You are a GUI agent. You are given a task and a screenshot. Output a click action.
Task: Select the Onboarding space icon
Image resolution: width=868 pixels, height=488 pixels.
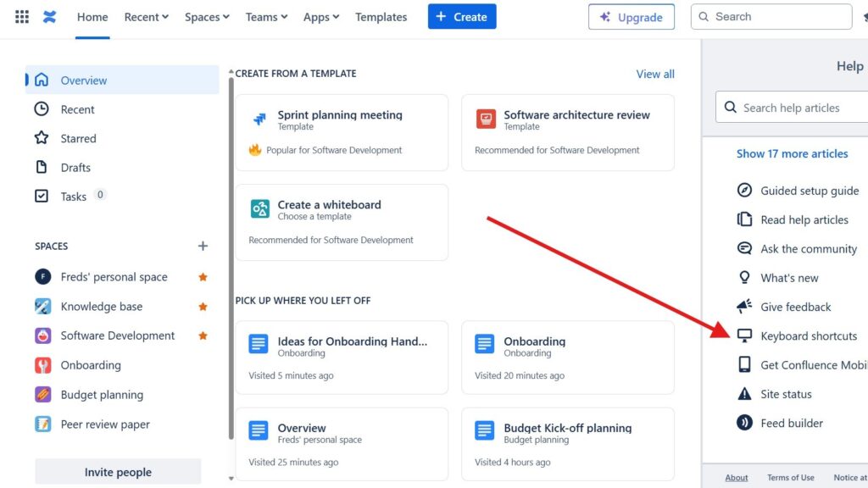(x=41, y=365)
